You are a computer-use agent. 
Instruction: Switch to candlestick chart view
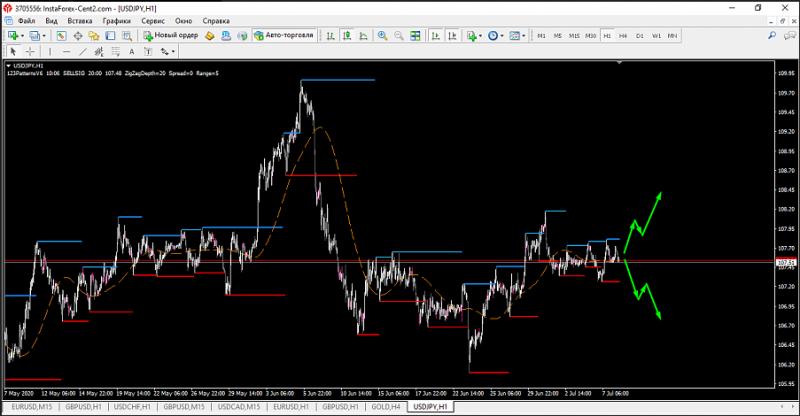tap(347, 36)
